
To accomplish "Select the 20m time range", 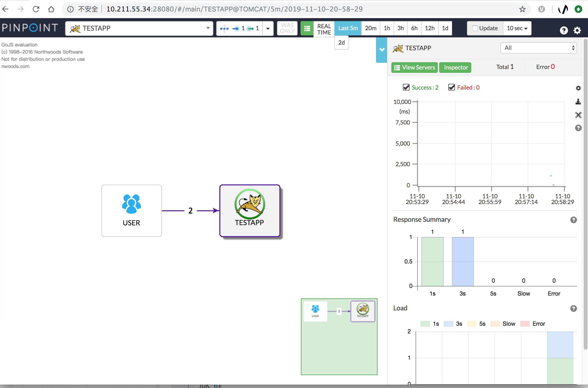I will [371, 28].
